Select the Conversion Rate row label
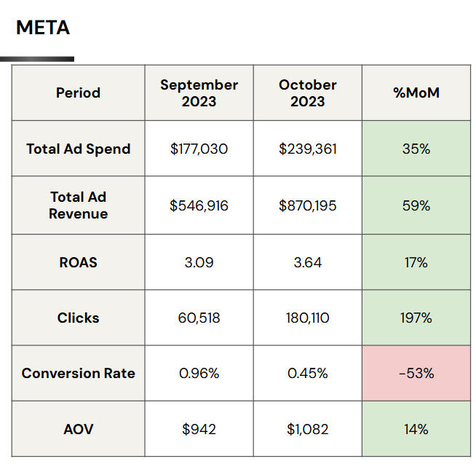 [79, 373]
